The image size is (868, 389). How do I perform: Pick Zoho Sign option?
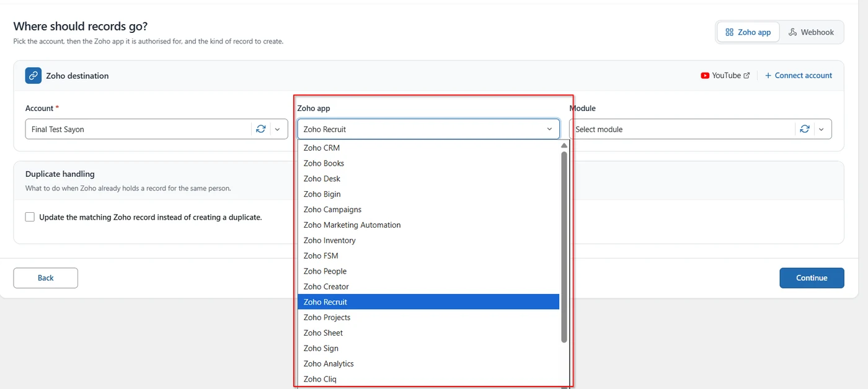(x=428, y=348)
